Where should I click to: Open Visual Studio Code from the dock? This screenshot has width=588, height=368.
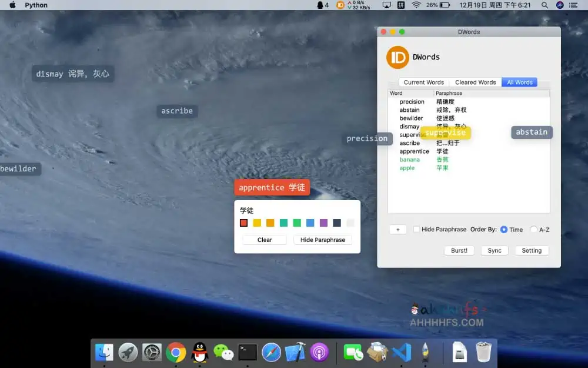(401, 352)
